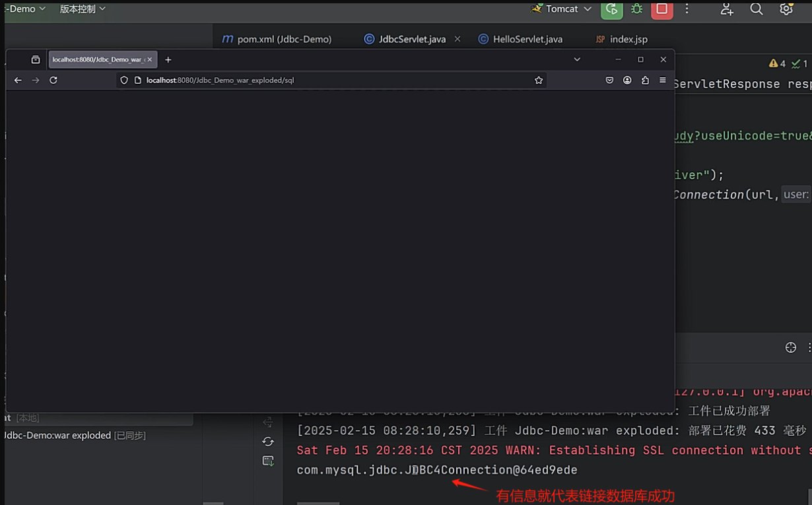Open the IDE settings gear

pos(786,9)
